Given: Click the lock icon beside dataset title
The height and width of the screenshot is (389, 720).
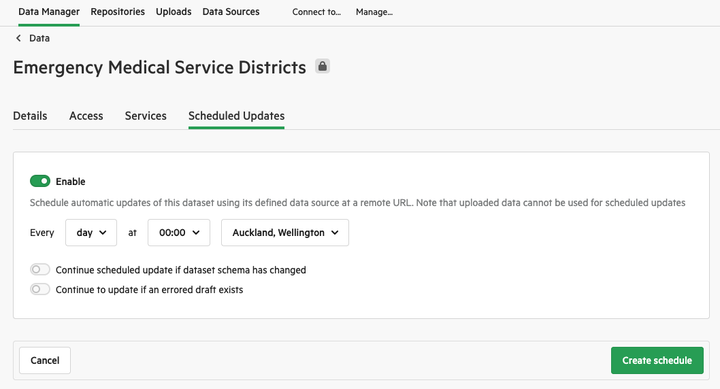Looking at the screenshot, I should coord(322,66).
